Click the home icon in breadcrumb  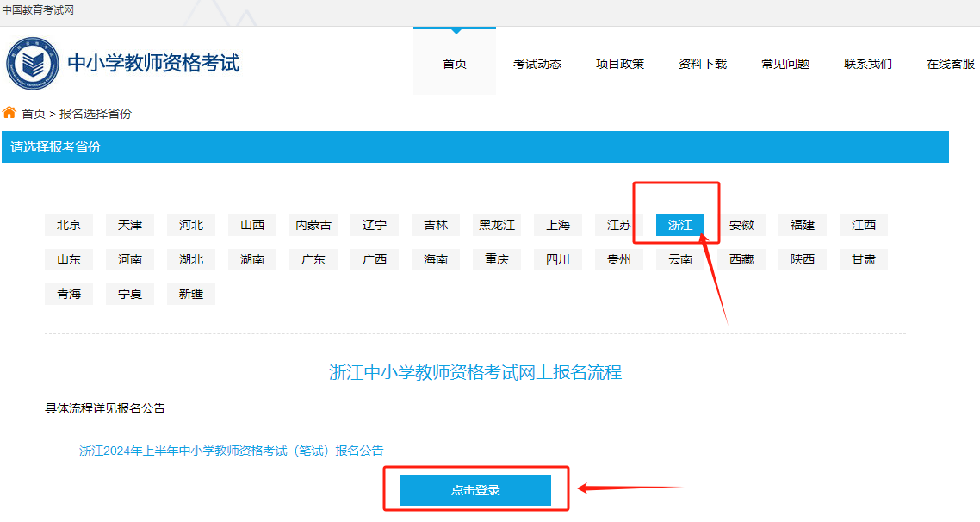pos(8,113)
